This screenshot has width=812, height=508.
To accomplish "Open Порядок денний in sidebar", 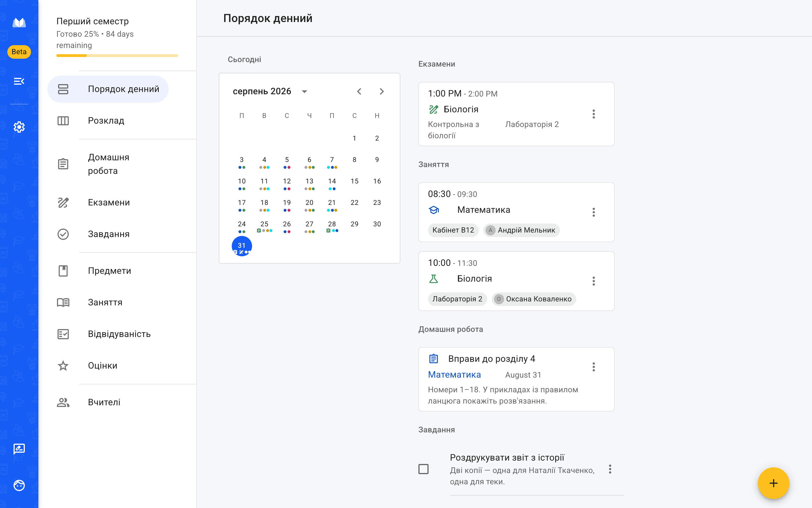I will tap(108, 89).
